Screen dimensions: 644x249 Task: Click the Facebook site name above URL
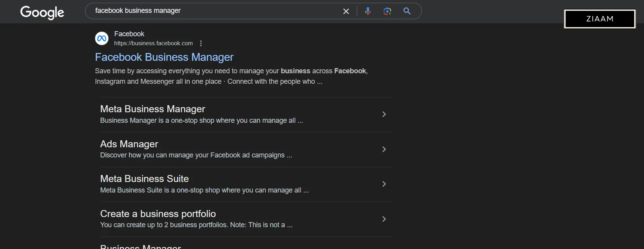pyautogui.click(x=129, y=34)
